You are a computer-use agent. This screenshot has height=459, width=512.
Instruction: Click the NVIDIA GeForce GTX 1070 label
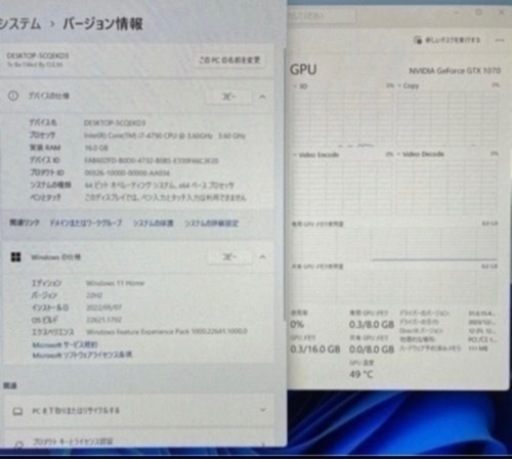tap(455, 71)
